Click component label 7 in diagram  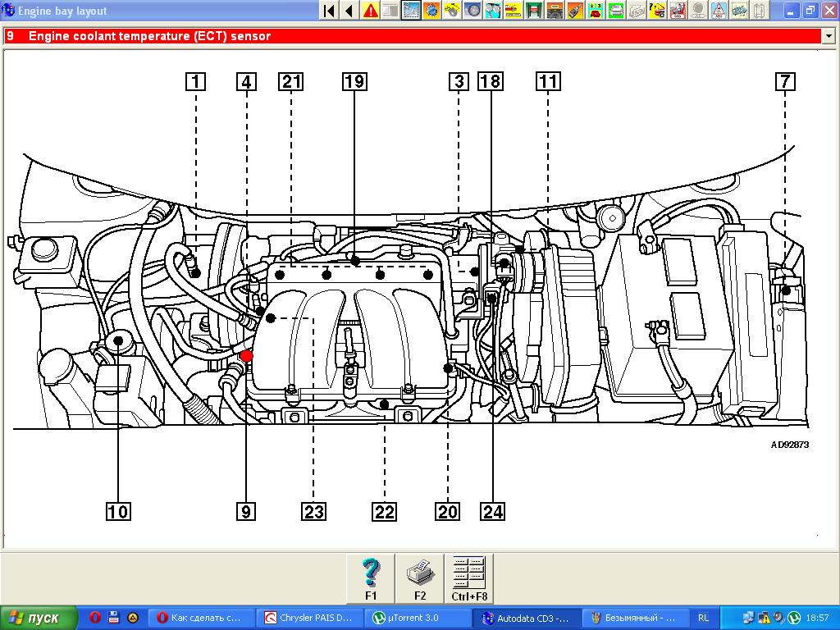[785, 81]
